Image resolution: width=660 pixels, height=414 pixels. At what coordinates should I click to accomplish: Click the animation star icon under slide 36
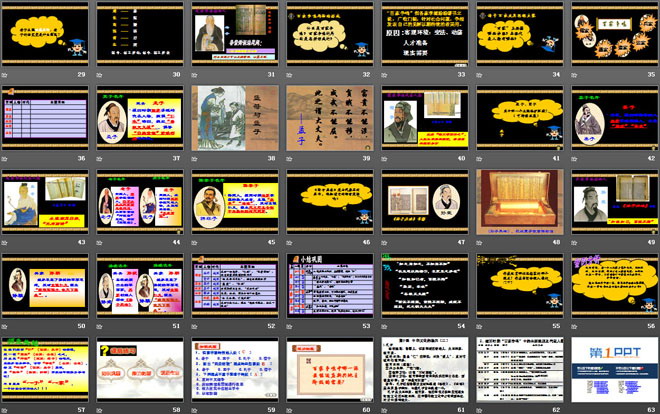(5, 159)
